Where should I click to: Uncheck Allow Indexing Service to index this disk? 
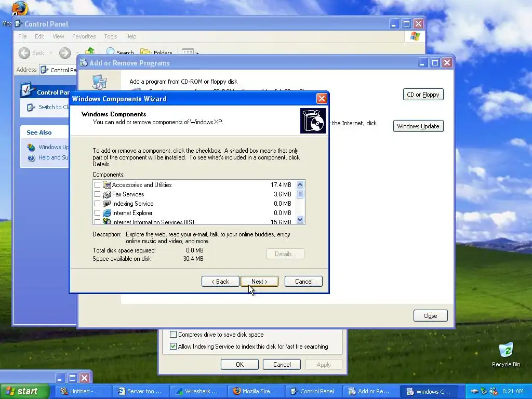tap(174, 347)
